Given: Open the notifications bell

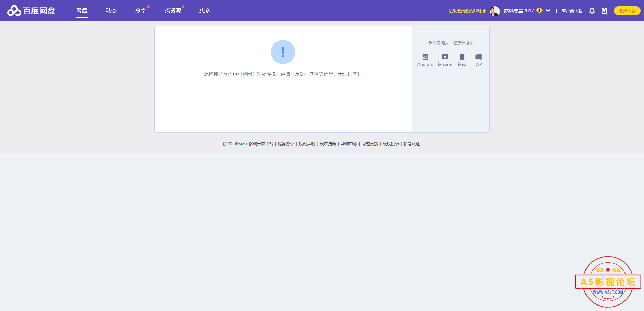Looking at the screenshot, I should [x=592, y=11].
